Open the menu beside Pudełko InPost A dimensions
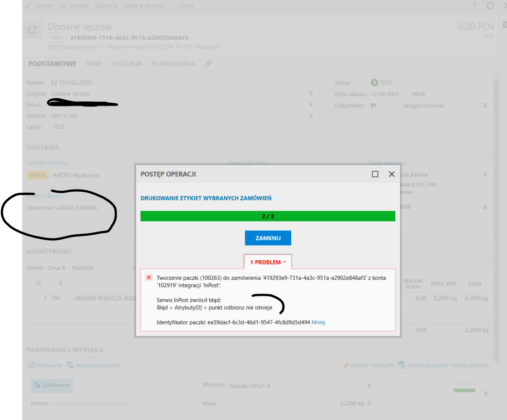The height and width of the screenshot is (420, 507). (369, 385)
